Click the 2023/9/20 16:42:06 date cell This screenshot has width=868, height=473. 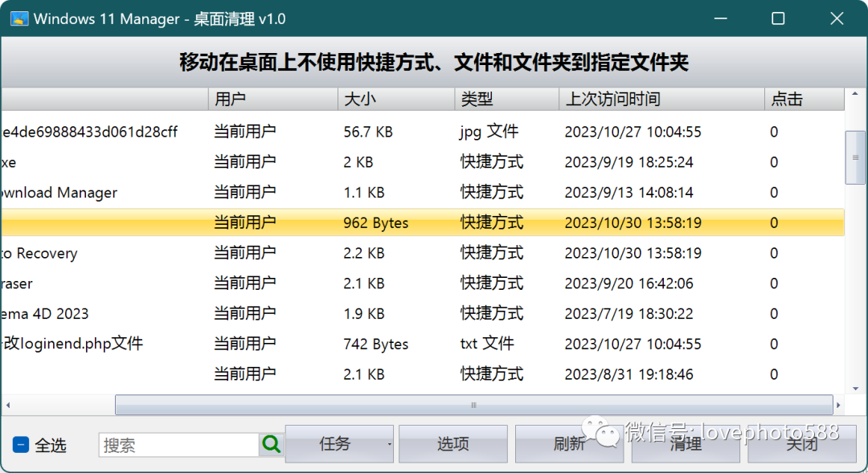628,283
